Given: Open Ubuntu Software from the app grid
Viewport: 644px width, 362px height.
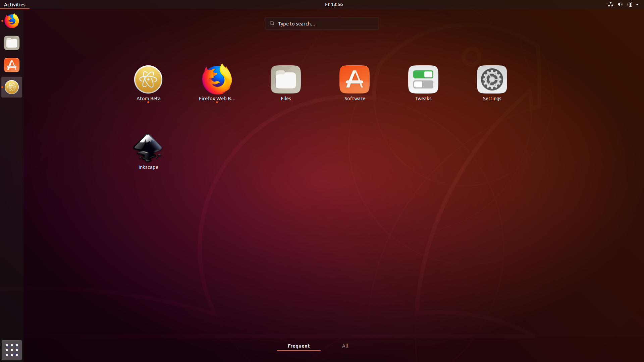Looking at the screenshot, I should tap(355, 80).
